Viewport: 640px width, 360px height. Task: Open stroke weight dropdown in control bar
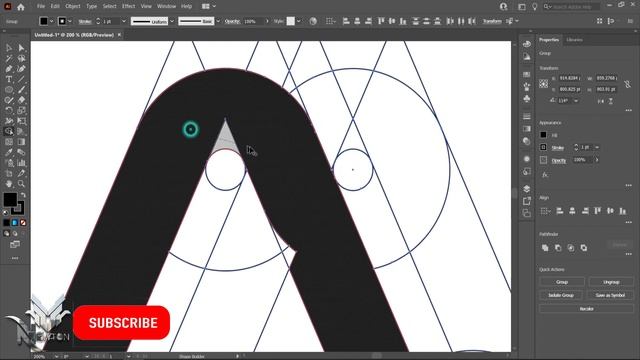(x=124, y=21)
